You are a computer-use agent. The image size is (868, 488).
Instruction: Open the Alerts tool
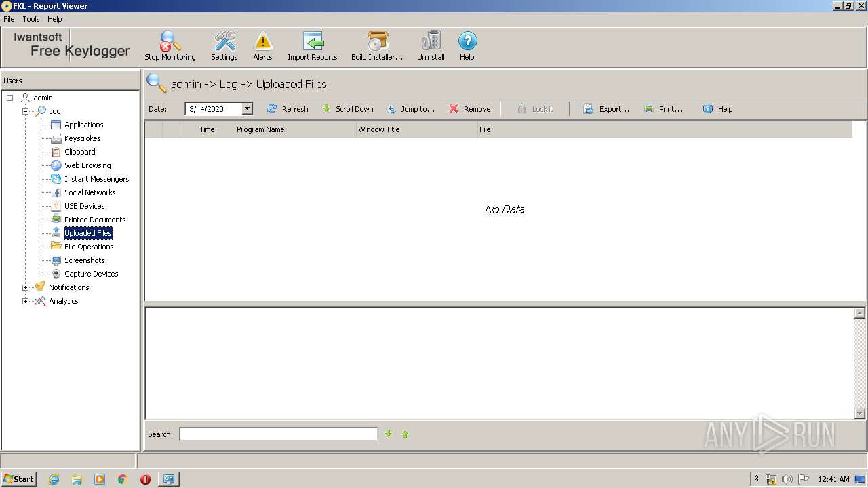[262, 46]
